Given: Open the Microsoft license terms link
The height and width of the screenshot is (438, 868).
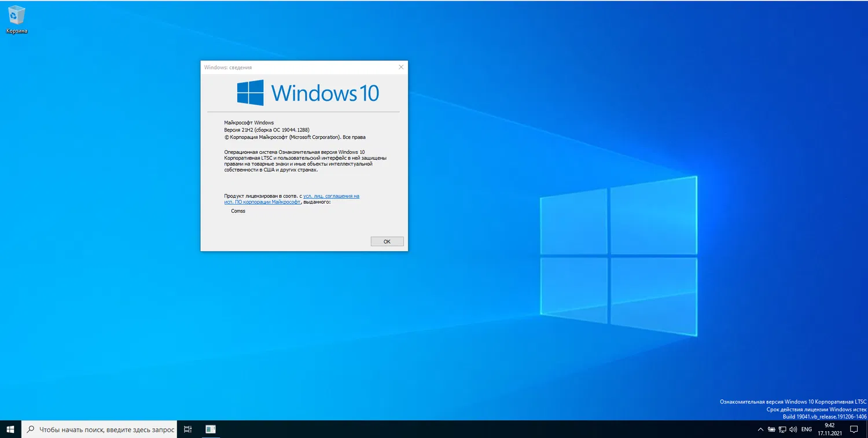Looking at the screenshot, I should tap(292, 199).
